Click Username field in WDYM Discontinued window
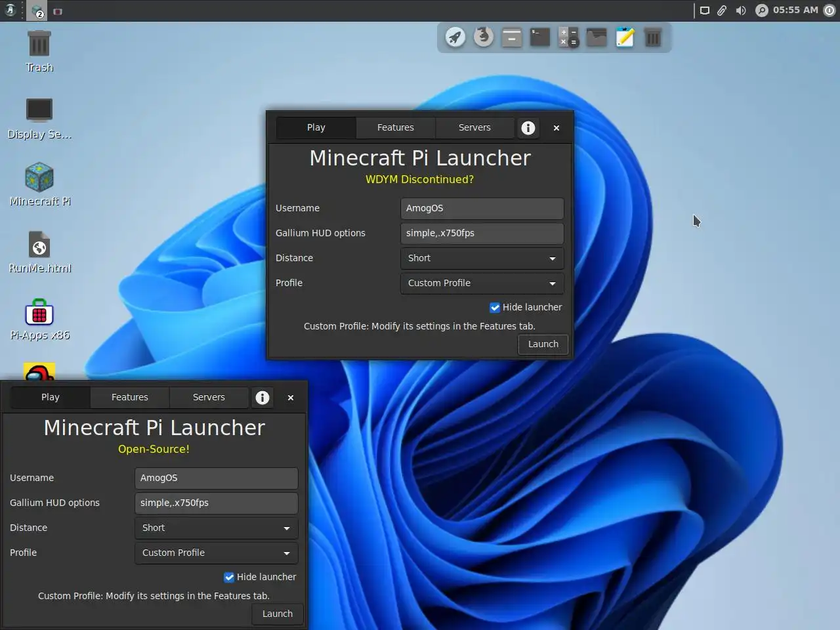The width and height of the screenshot is (840, 630). coord(482,209)
